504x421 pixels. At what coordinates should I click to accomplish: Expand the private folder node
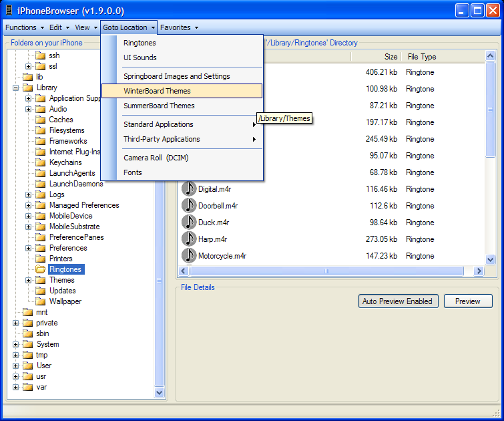tap(15, 323)
